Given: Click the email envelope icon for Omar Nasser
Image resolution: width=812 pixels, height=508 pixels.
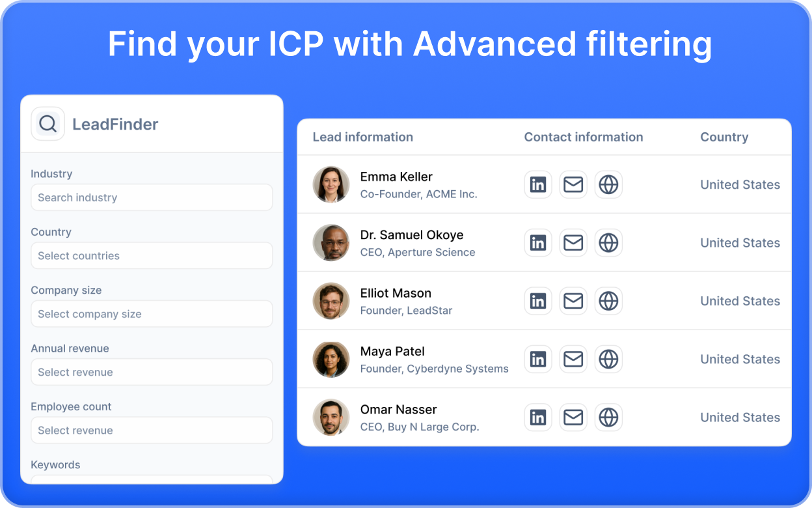Looking at the screenshot, I should coord(573,417).
